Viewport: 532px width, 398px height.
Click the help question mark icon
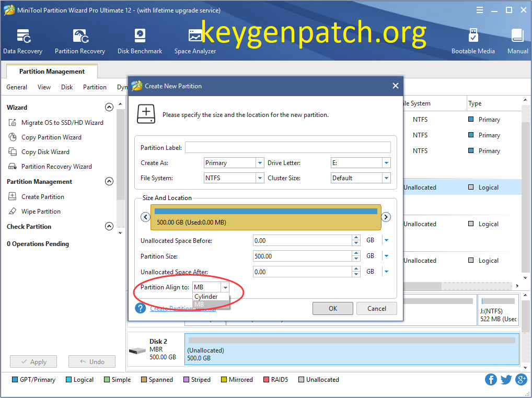click(x=140, y=308)
